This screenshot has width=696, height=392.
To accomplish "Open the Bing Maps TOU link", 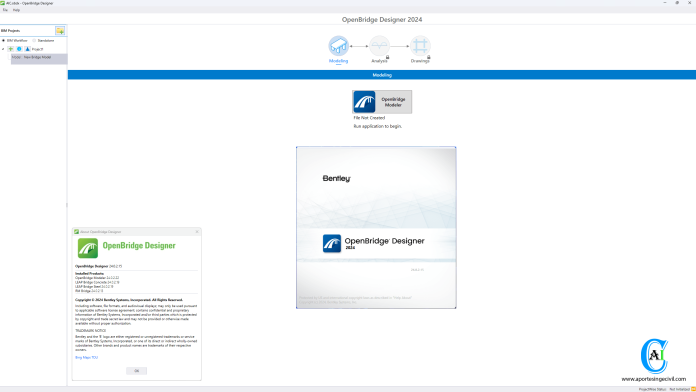I will pos(87,357).
